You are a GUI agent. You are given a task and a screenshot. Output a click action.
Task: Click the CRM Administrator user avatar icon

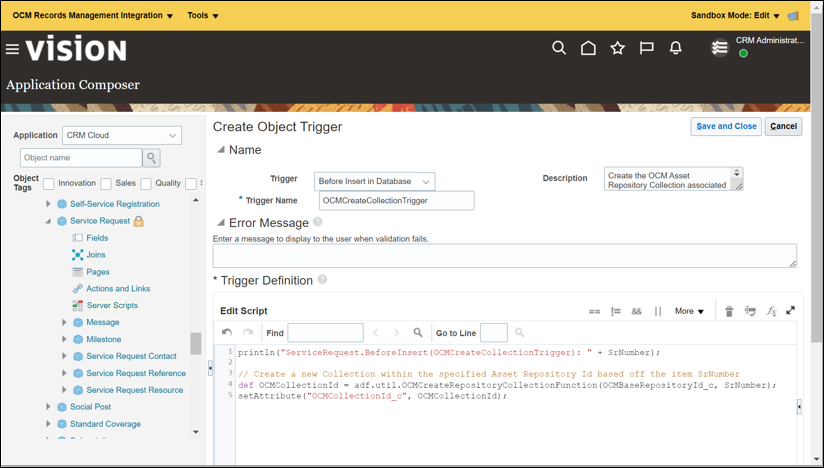[719, 48]
